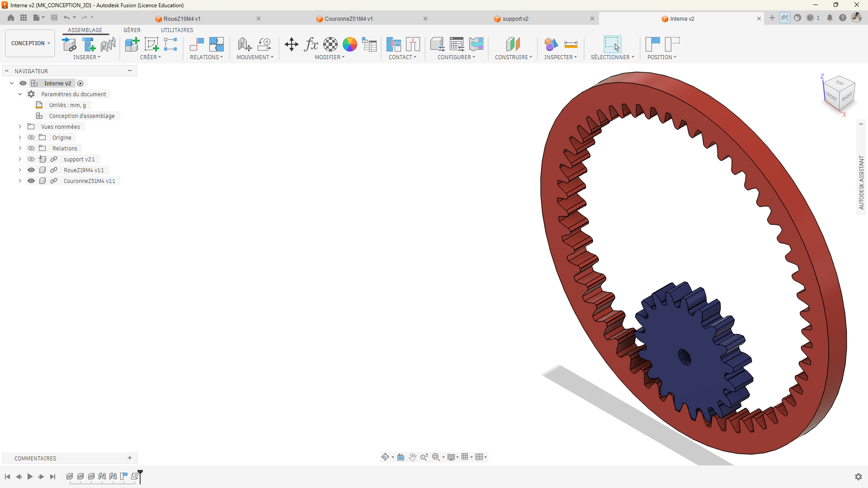Select the Measure ruler icon
868x488 pixels.
click(571, 44)
